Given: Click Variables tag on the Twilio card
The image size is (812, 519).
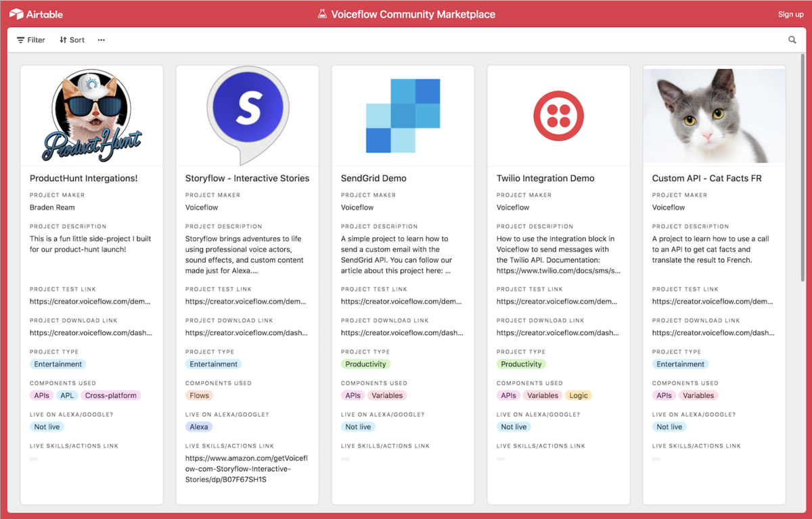Looking at the screenshot, I should [543, 395].
